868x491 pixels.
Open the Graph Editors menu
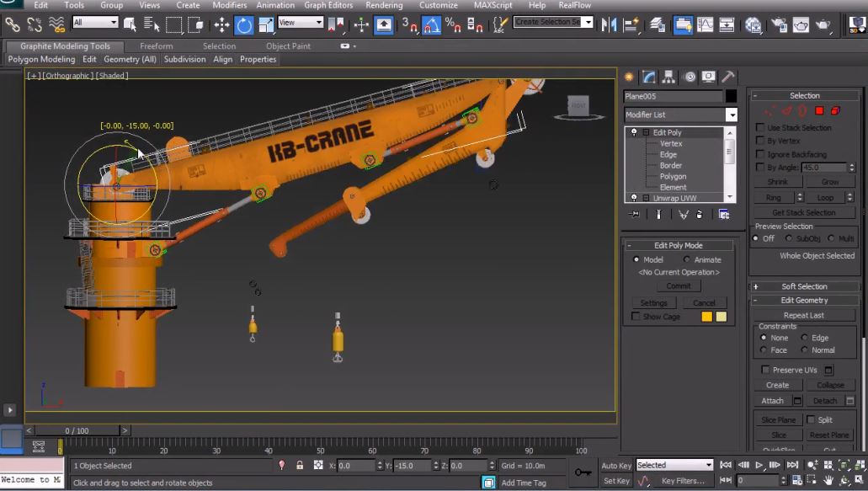(x=328, y=5)
